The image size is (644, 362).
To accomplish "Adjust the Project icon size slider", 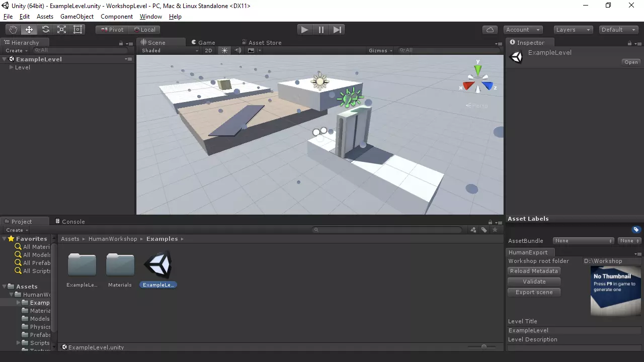I will 483,347.
